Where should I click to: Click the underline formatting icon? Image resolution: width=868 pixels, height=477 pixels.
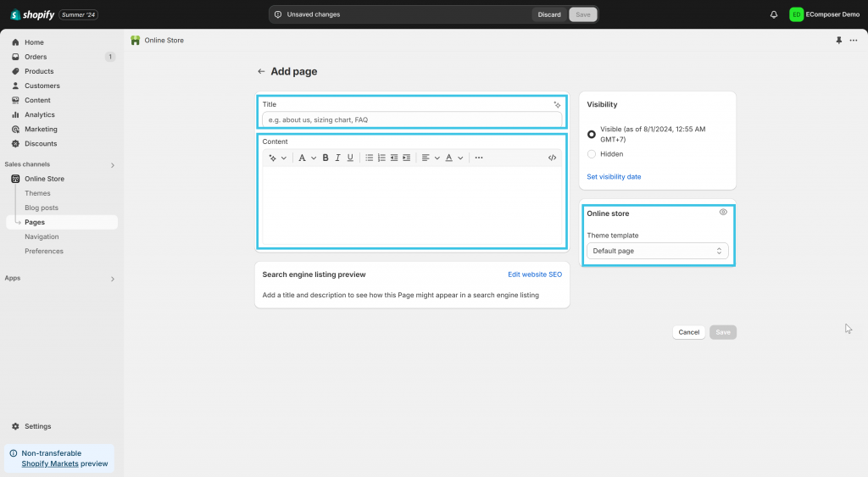click(350, 158)
